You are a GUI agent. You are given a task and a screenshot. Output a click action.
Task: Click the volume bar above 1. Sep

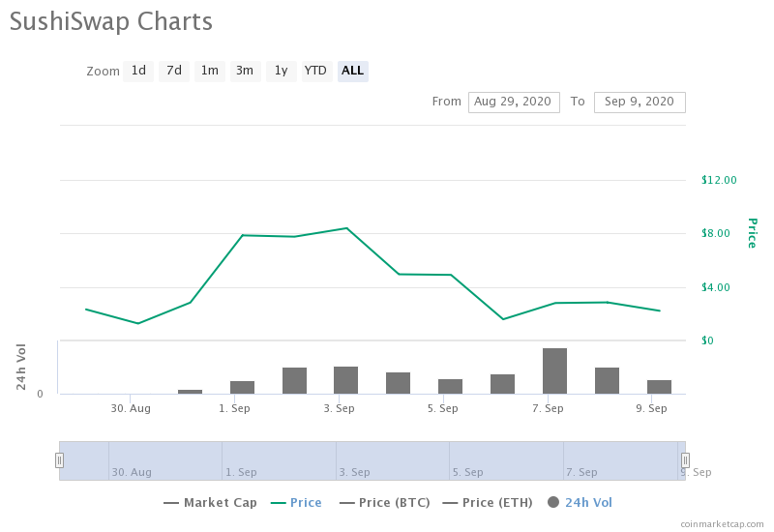click(x=242, y=388)
